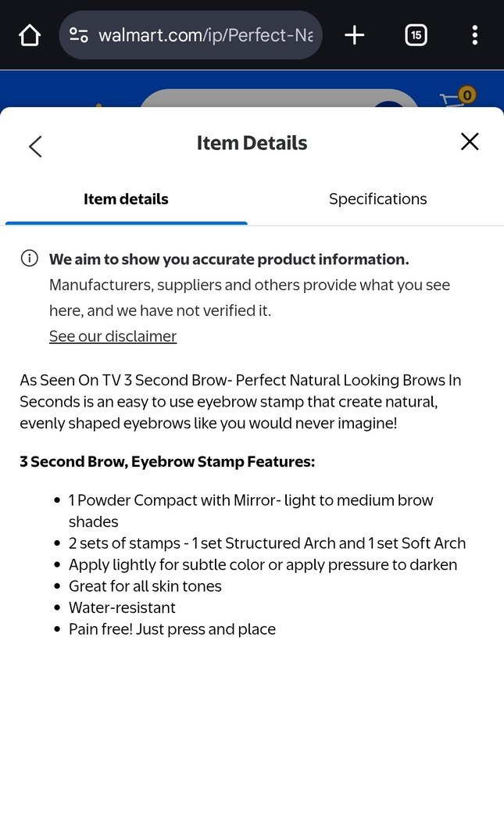Click the "Item Details" panel heading
Viewport: 504px width, 831px height.
point(252,143)
